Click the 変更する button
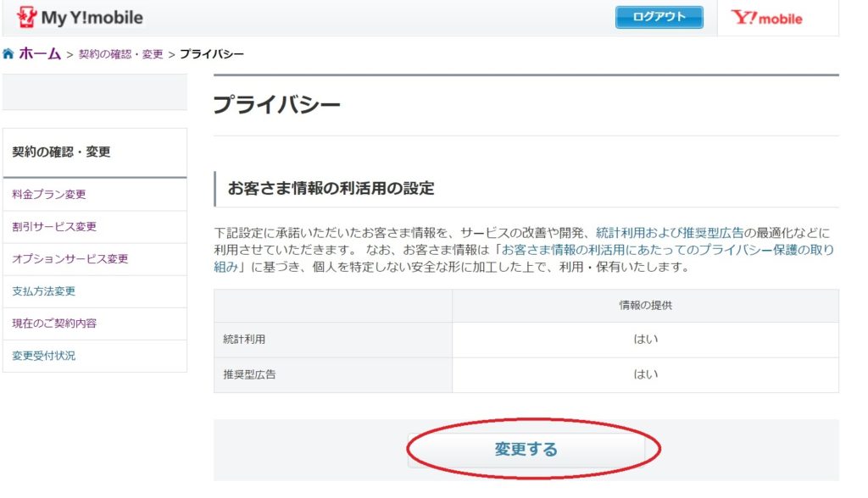The image size is (868, 498). pos(526,450)
